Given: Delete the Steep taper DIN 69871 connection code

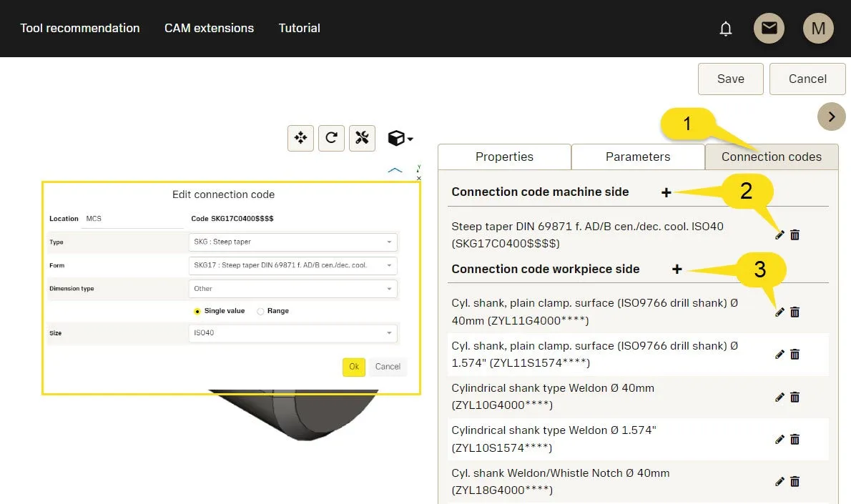Looking at the screenshot, I should [x=795, y=234].
